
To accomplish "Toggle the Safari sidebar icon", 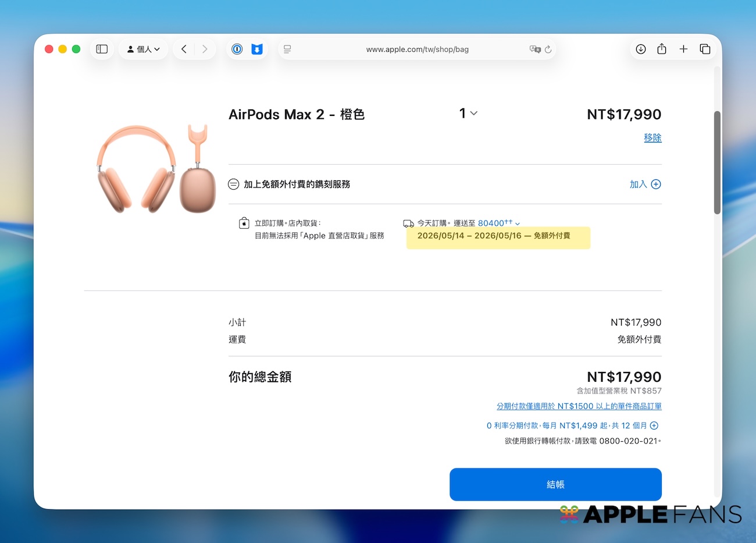I will [x=102, y=49].
